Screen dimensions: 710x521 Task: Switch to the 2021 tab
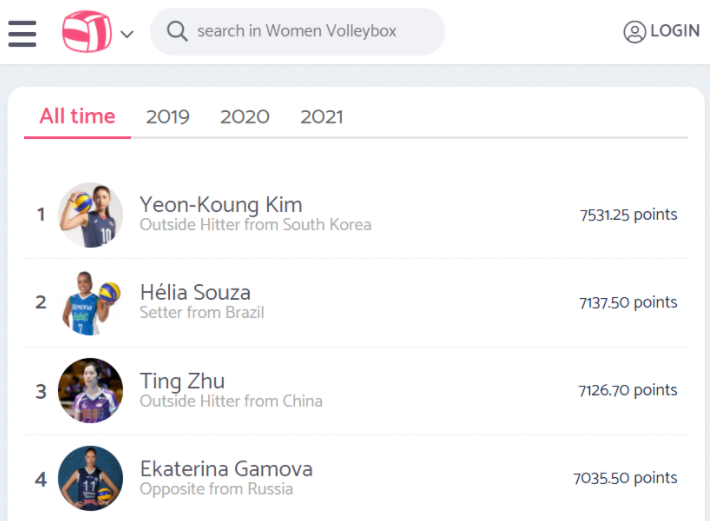point(321,117)
